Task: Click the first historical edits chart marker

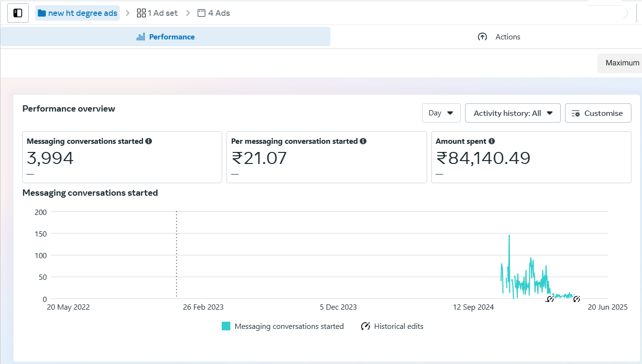Action: (550, 299)
